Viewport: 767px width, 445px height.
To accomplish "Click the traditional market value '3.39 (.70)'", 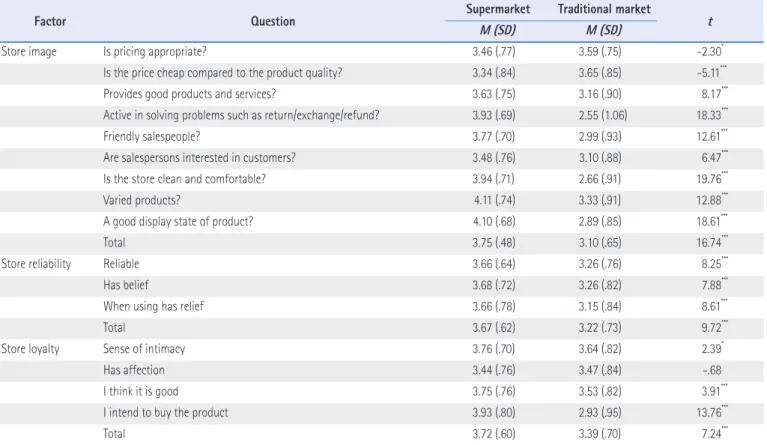I will [x=600, y=434].
